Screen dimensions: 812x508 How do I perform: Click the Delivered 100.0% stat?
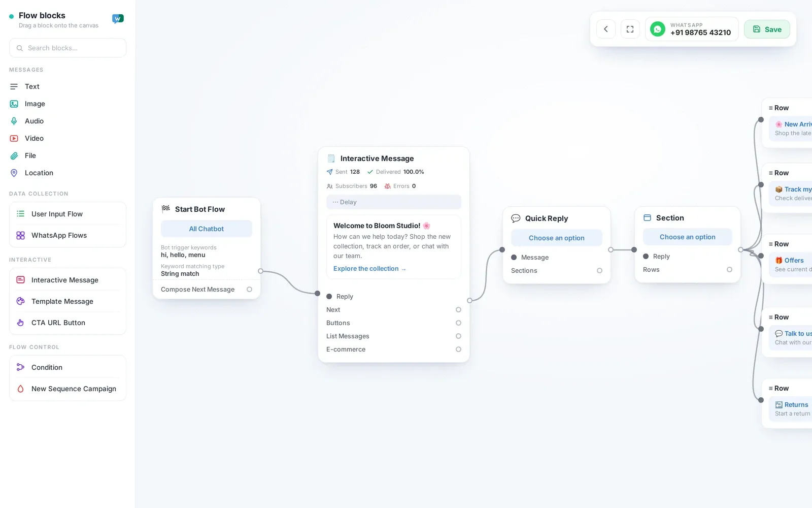pyautogui.click(x=396, y=172)
